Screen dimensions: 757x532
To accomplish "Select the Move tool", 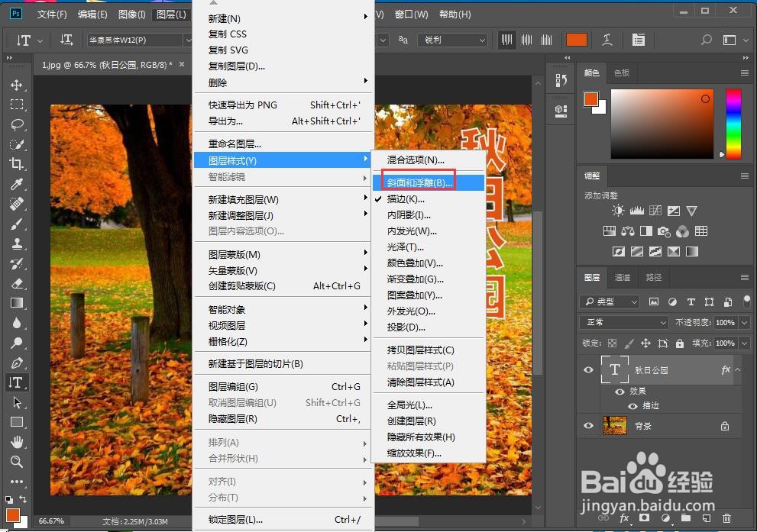I will click(x=17, y=85).
